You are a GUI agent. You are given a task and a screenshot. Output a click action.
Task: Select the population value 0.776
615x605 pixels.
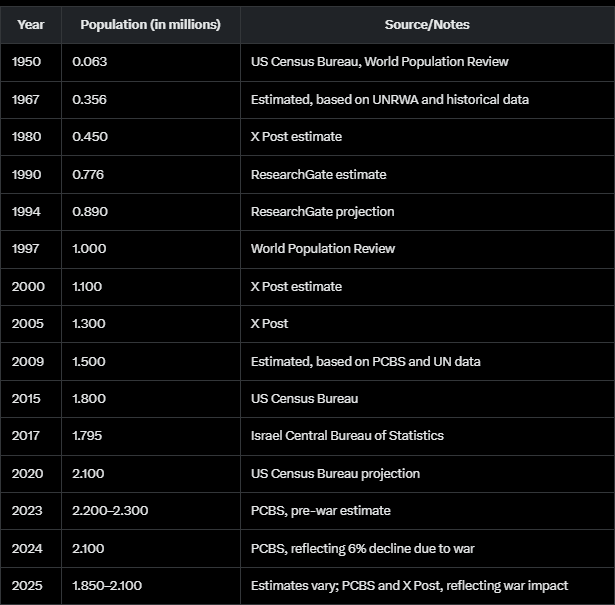click(88, 174)
